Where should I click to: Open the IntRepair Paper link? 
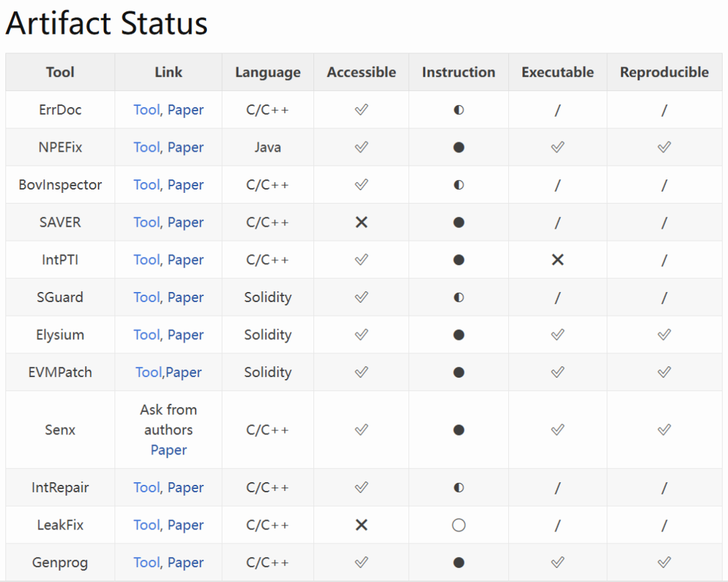click(x=185, y=488)
